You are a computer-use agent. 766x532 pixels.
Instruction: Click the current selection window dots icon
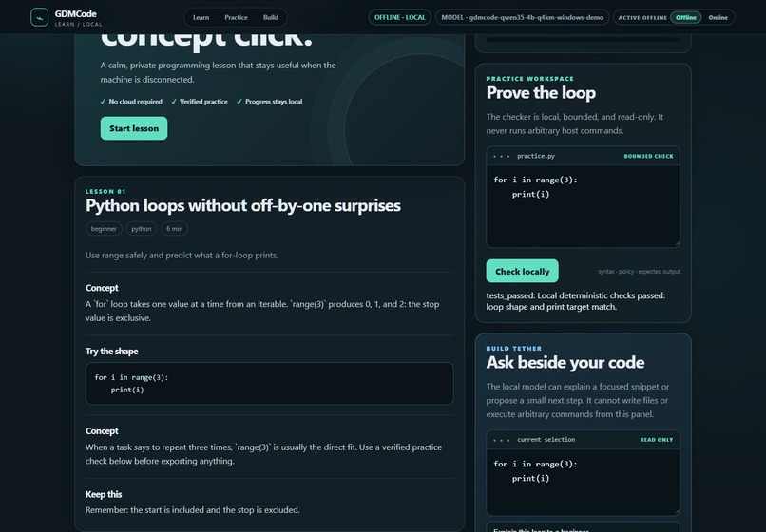point(502,440)
